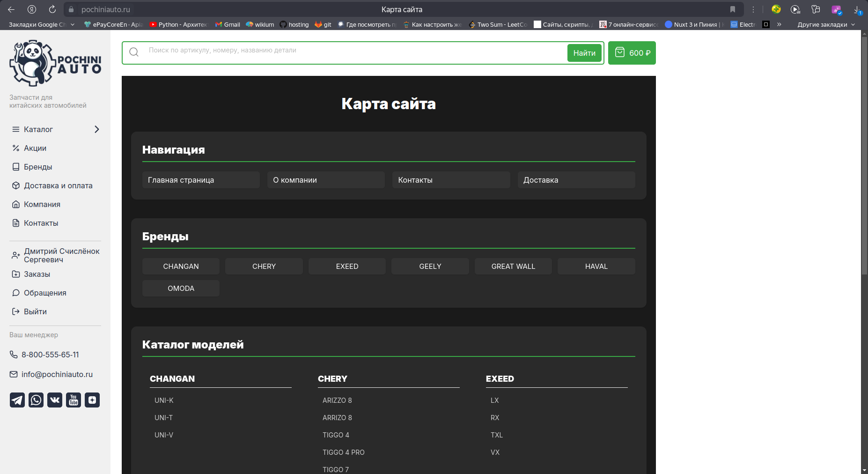Open the hosting GitHub bookmark
868x474 pixels.
pos(294,24)
